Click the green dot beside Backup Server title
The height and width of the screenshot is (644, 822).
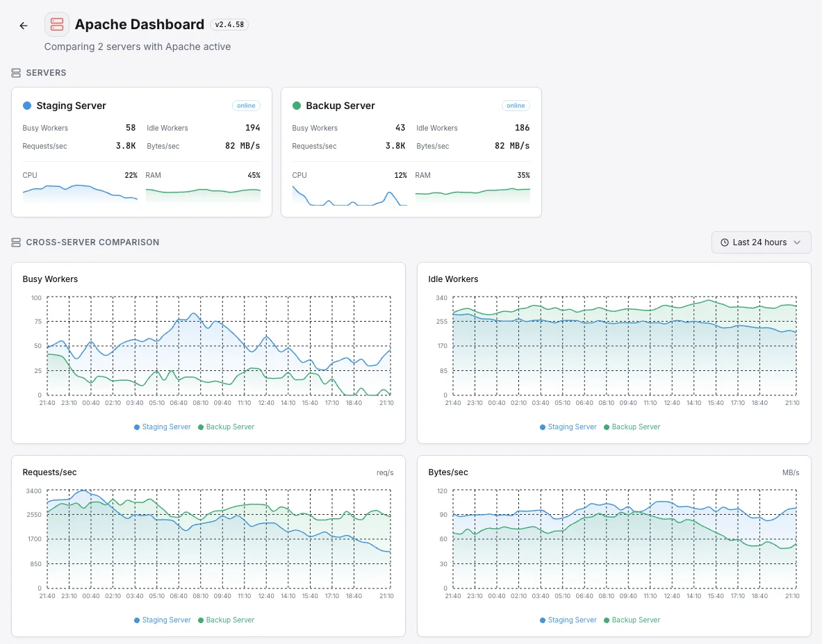click(x=297, y=106)
